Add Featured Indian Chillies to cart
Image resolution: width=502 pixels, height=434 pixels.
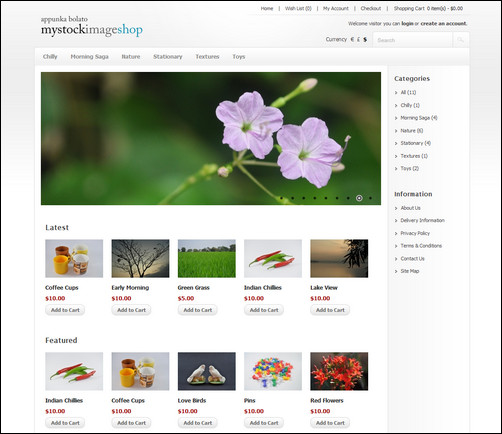tap(65, 423)
